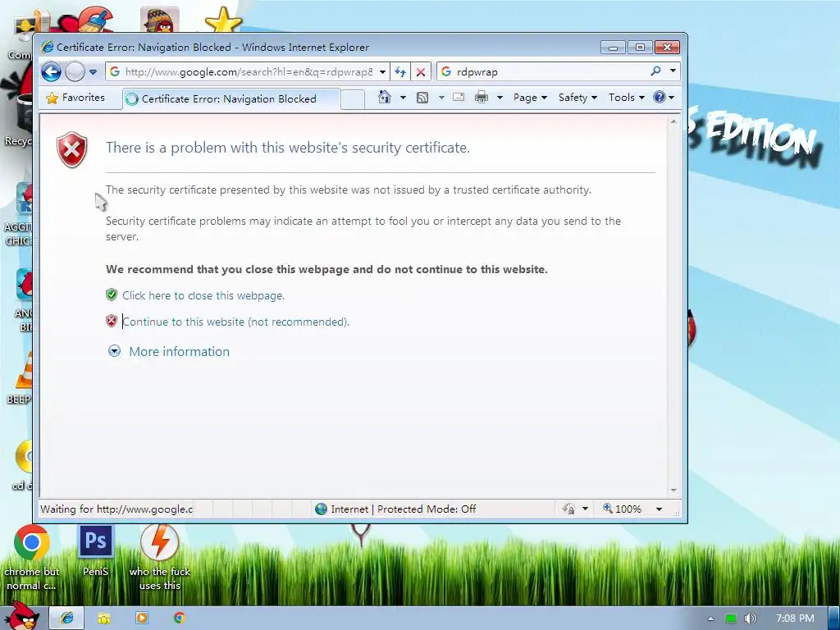Open 'chrome but normal' desktop shortcut
The width and height of the screenshot is (840, 630).
[x=32, y=558]
